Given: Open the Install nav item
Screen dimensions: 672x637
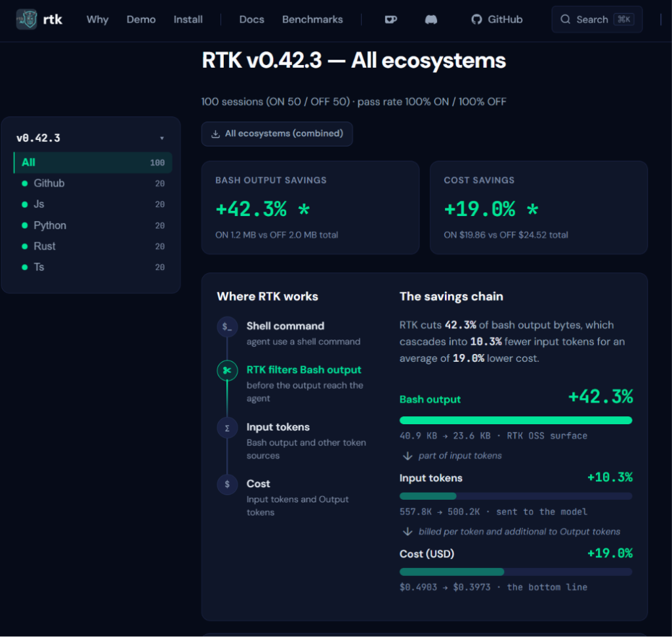Looking at the screenshot, I should [x=188, y=19].
